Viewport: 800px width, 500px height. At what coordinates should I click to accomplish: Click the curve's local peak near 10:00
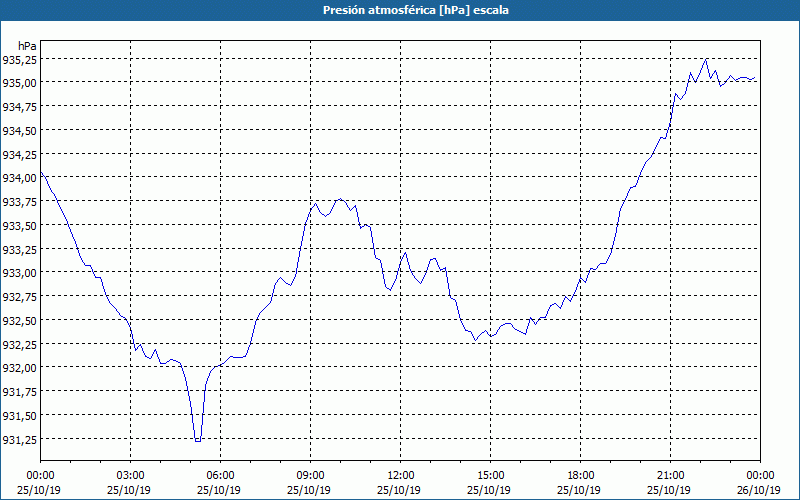pyautogui.click(x=340, y=199)
